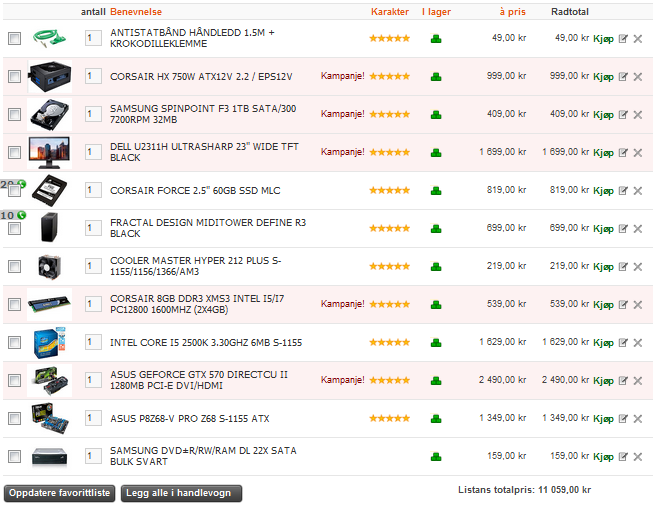Quantity field for Corsair HX 750W
Image resolution: width=658 pixels, height=507 pixels.
(93, 76)
